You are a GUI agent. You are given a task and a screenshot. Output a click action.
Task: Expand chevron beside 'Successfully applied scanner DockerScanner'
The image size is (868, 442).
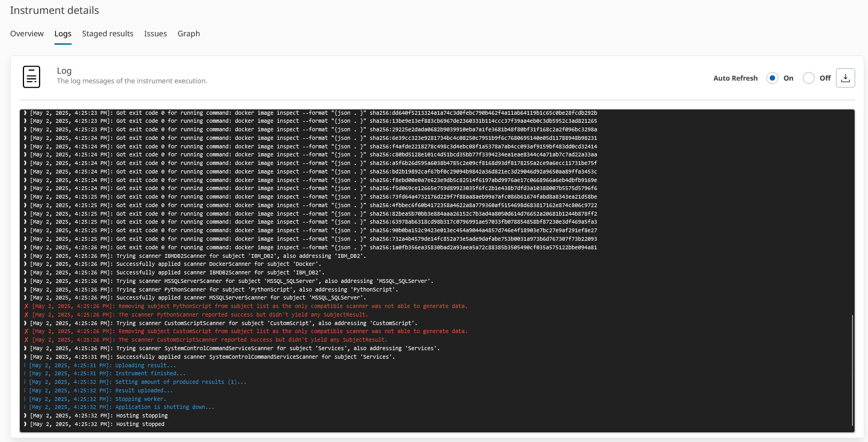tap(25, 264)
